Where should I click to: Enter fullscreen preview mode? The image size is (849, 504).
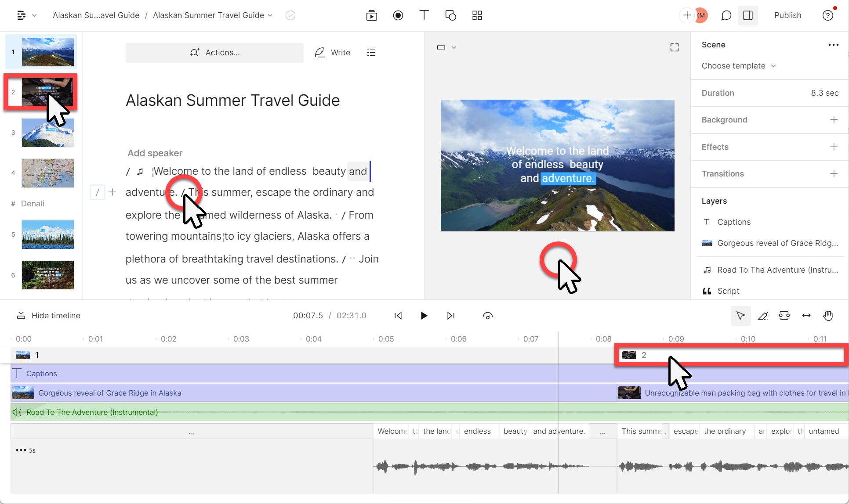674,47
